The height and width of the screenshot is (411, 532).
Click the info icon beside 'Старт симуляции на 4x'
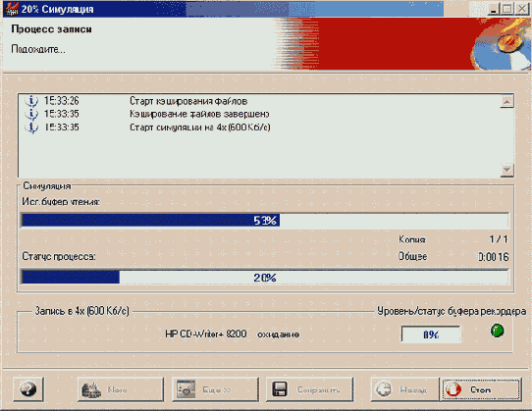tap(31, 128)
